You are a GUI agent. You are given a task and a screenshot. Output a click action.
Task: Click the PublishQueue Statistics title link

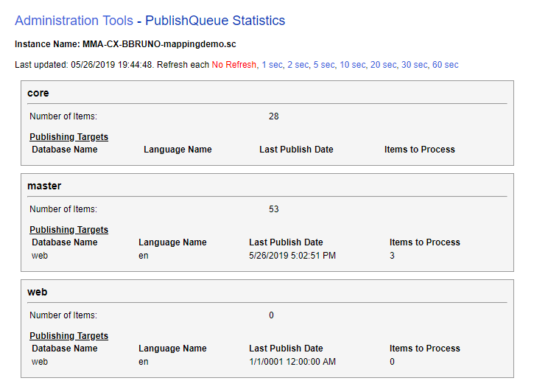[215, 21]
